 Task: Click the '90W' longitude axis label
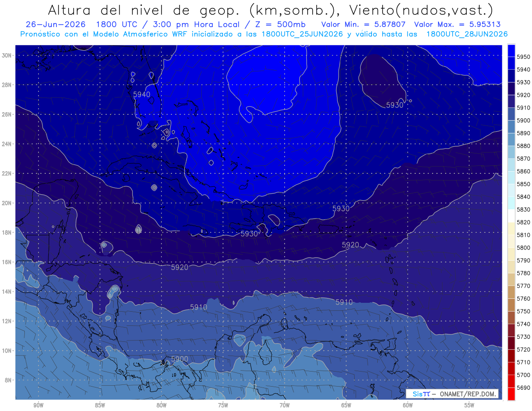coord(38,405)
